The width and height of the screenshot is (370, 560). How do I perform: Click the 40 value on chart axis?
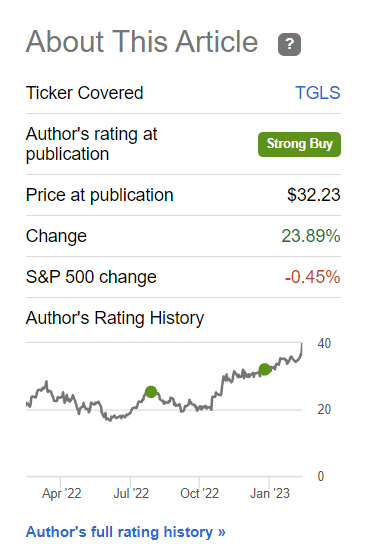324,343
